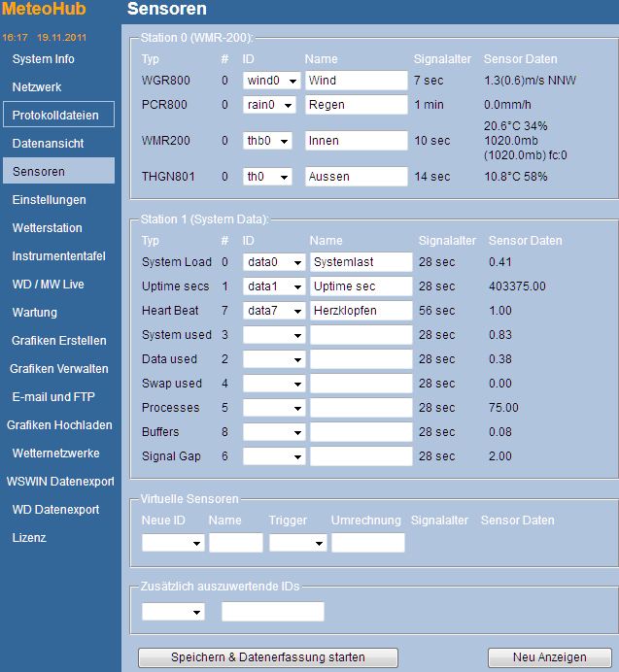Expand the wind0 ID dropdown
This screenshot has width=619, height=672.
[267, 81]
